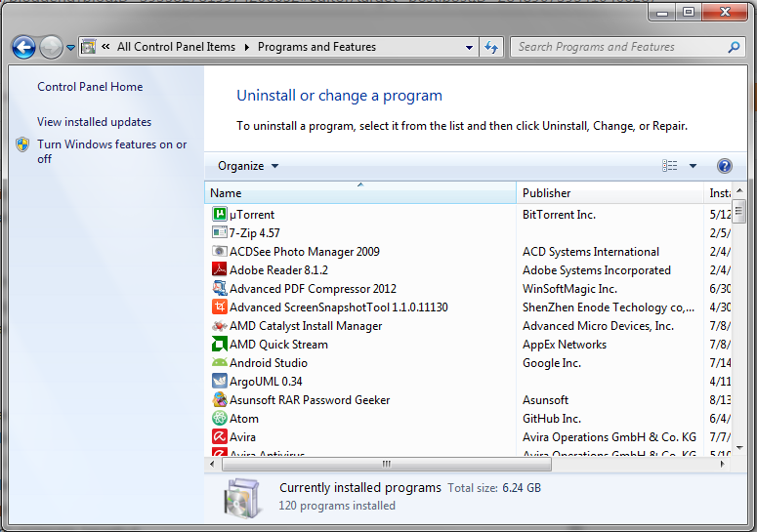This screenshot has height=532, width=757.
Task: Refresh the Programs and Features list
Action: pyautogui.click(x=491, y=47)
